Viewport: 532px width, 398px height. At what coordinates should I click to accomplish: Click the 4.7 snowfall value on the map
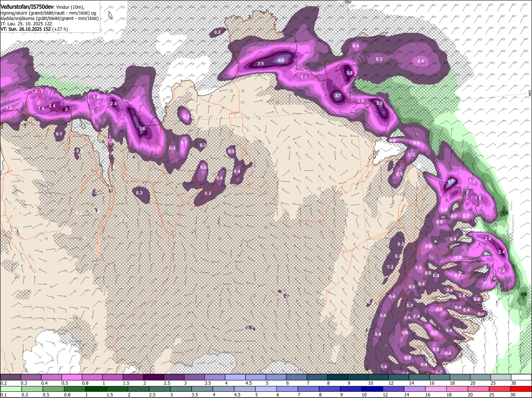tap(451, 182)
